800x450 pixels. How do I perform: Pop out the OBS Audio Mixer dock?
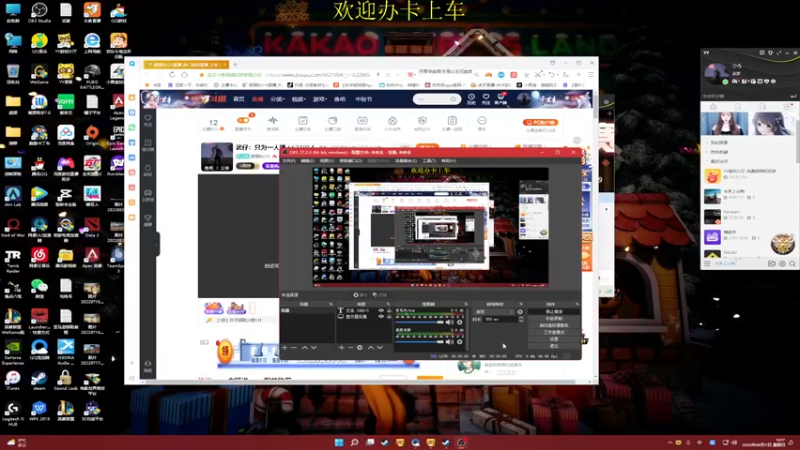point(466,304)
